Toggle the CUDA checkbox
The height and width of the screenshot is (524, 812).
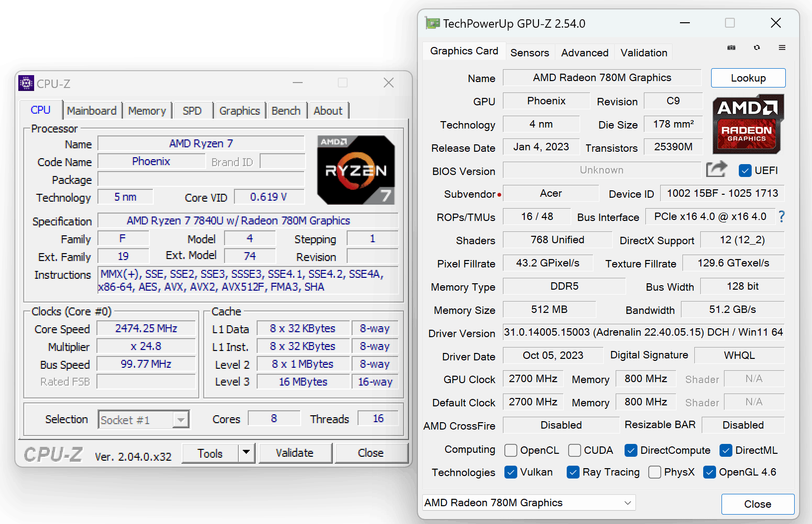pos(575,450)
